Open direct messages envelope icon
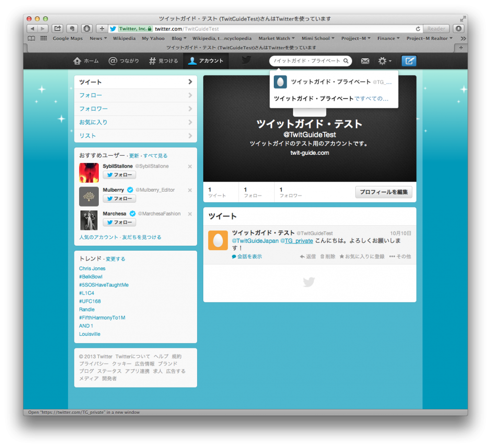This screenshot has height=448, width=491. pyautogui.click(x=365, y=61)
